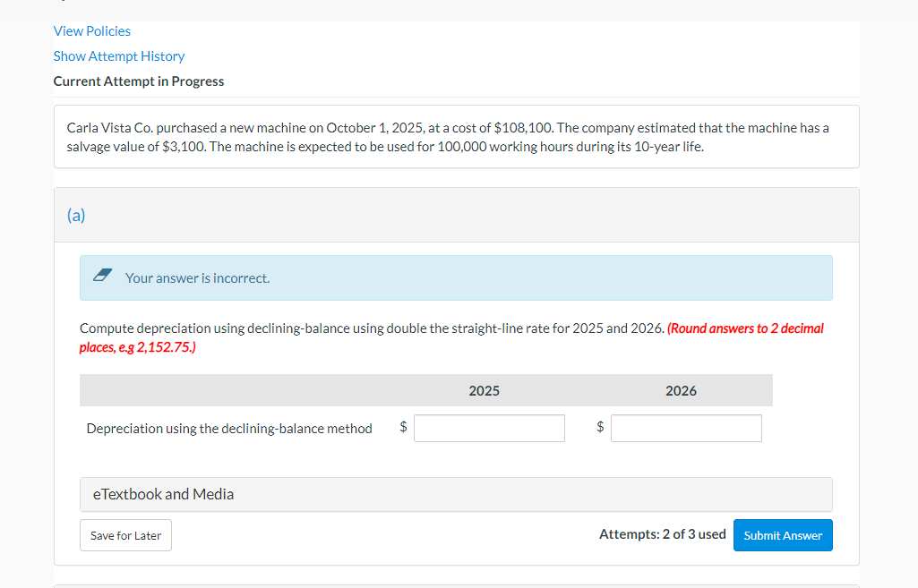Click the Your answer is incorrect message
The image size is (918, 588).
pos(198,277)
